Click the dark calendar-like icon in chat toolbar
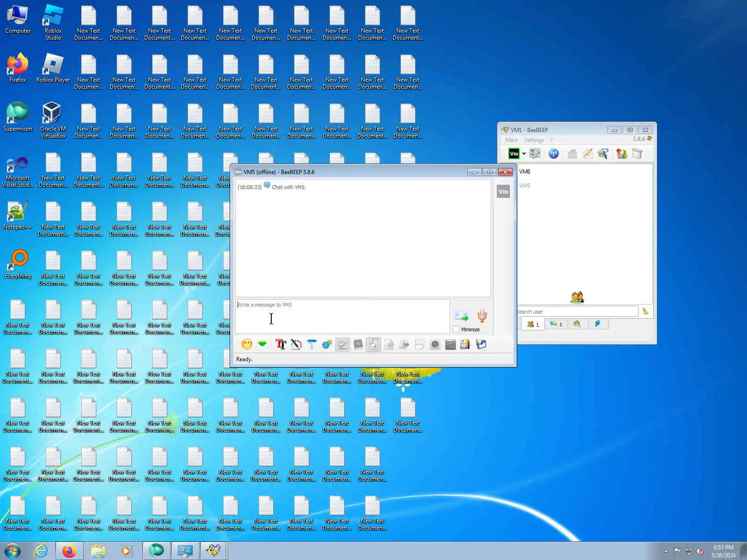 point(450,344)
